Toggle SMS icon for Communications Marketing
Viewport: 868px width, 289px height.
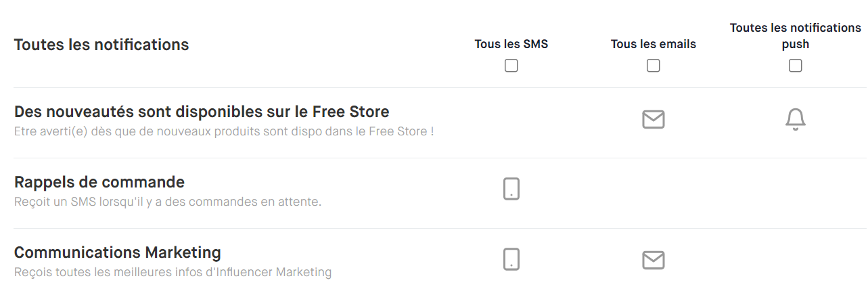pos(511,259)
